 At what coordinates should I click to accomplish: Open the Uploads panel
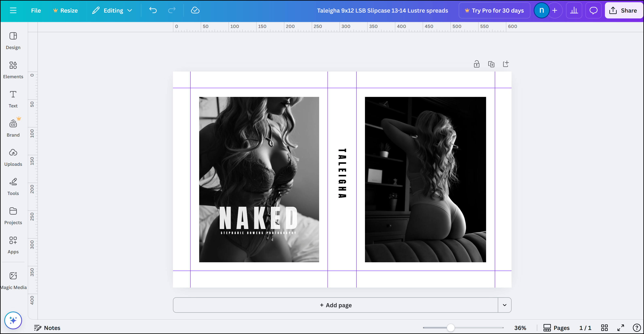(x=13, y=158)
